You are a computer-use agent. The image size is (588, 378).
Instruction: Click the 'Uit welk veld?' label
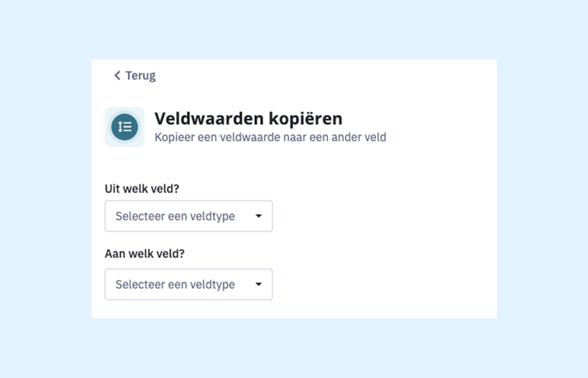point(142,189)
